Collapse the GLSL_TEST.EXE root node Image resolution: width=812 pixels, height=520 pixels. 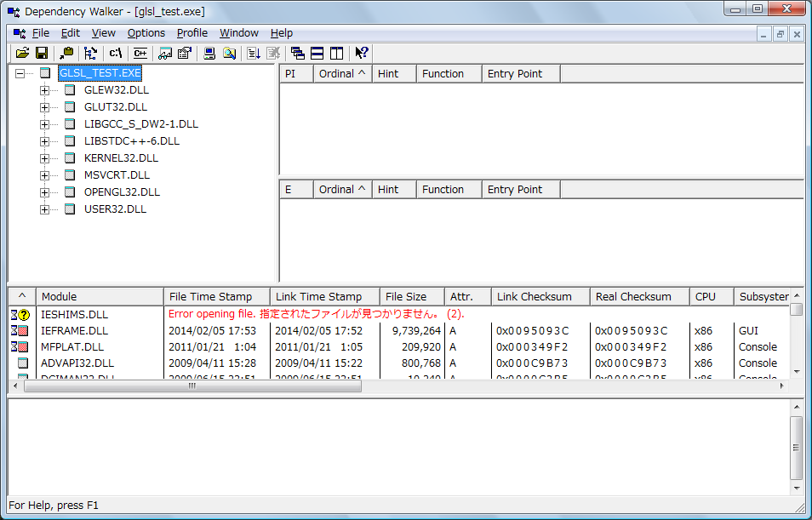20,73
